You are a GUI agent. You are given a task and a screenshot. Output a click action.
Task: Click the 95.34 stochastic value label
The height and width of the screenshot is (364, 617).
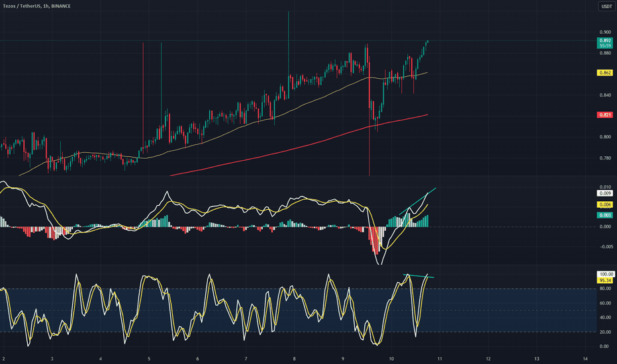point(604,280)
